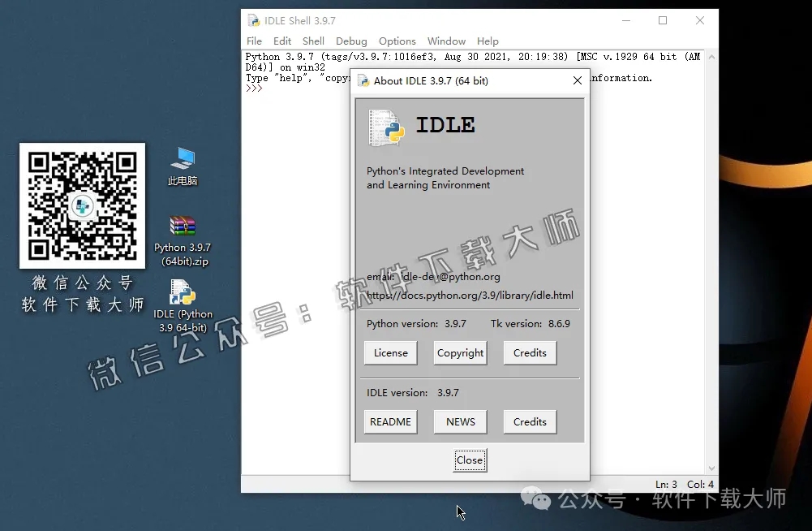
Task: Click the About IDLE title bar icon
Action: pos(363,80)
